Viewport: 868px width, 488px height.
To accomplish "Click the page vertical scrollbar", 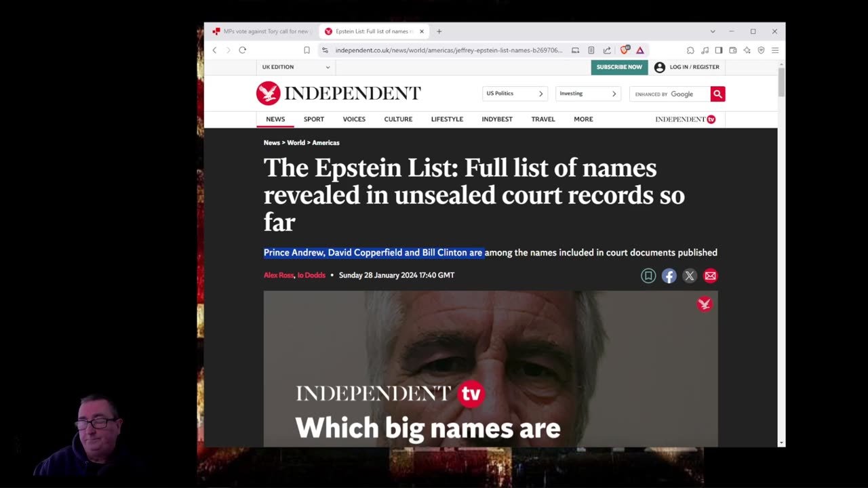I will click(781, 254).
